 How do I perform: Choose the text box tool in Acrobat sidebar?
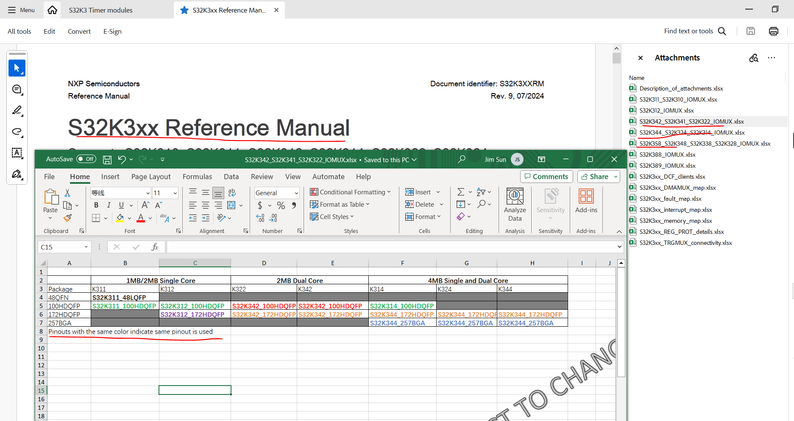coord(17,153)
